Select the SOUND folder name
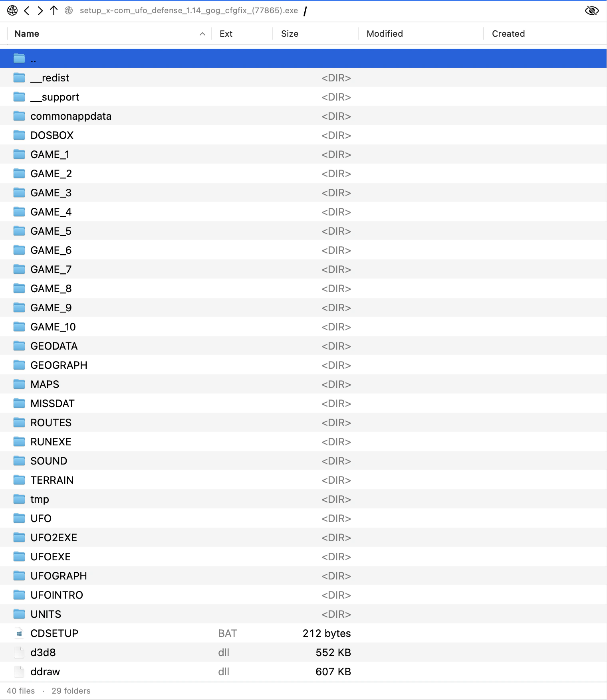This screenshot has width=607, height=700. tap(49, 461)
